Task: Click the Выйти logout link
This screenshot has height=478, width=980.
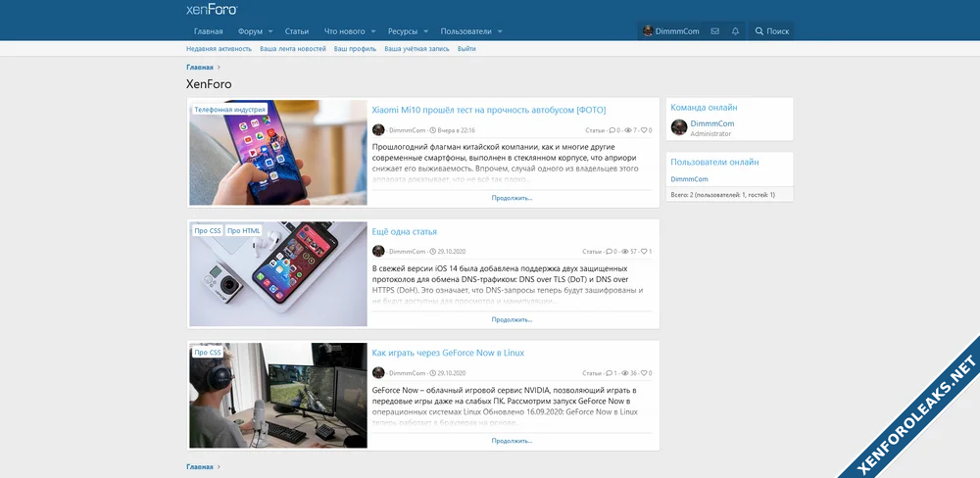Action: [466, 48]
